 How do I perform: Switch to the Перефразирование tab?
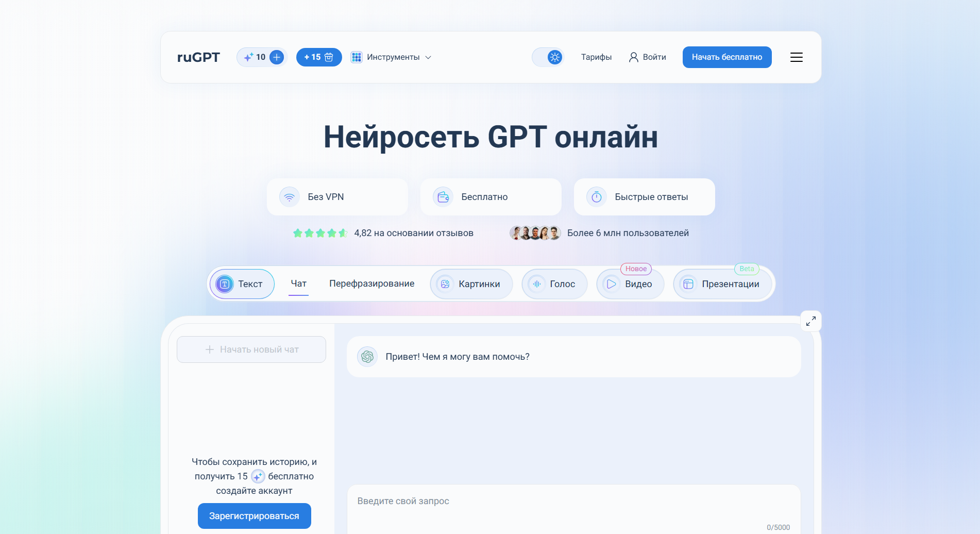[371, 283]
